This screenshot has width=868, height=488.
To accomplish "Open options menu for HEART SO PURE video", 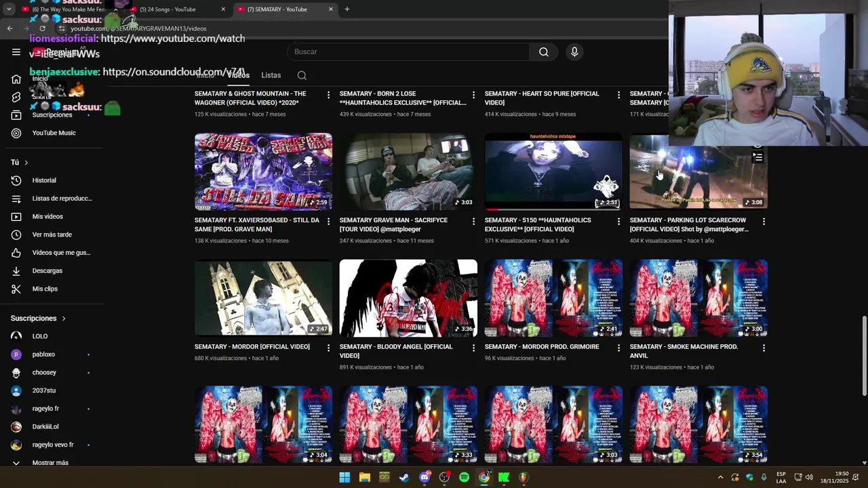I will point(618,95).
